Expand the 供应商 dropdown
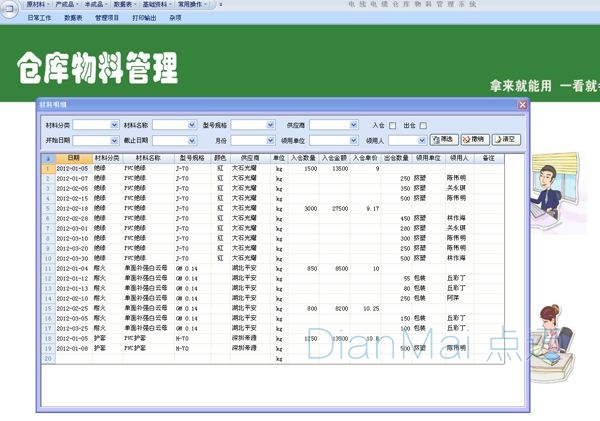 tap(354, 125)
